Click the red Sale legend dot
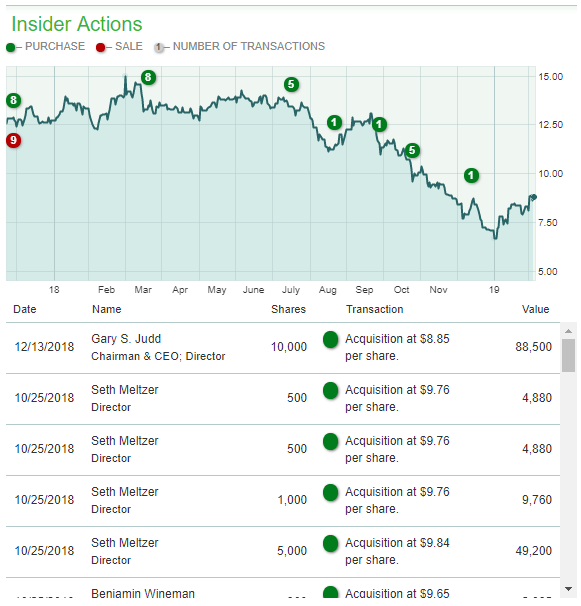 pyautogui.click(x=101, y=48)
